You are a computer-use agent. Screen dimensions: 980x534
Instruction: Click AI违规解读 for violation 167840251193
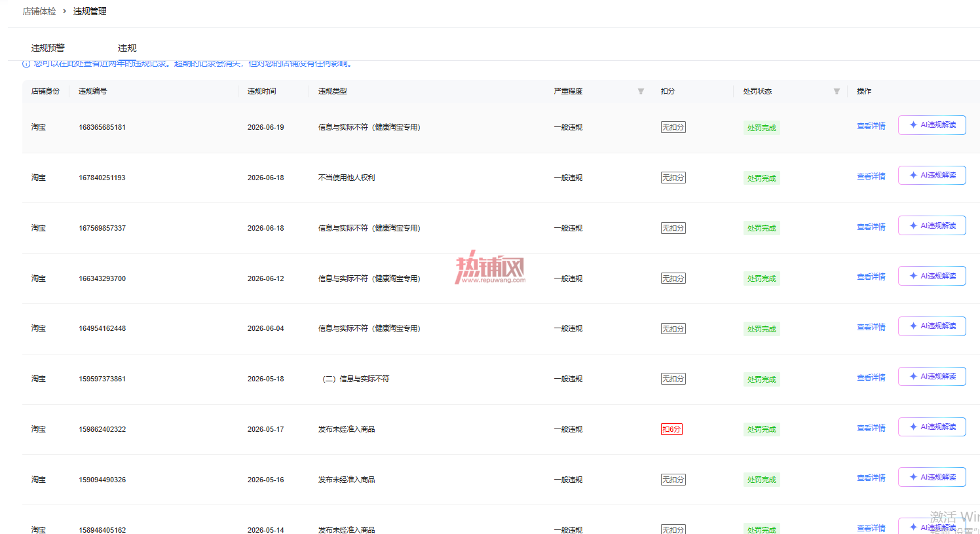click(x=932, y=176)
